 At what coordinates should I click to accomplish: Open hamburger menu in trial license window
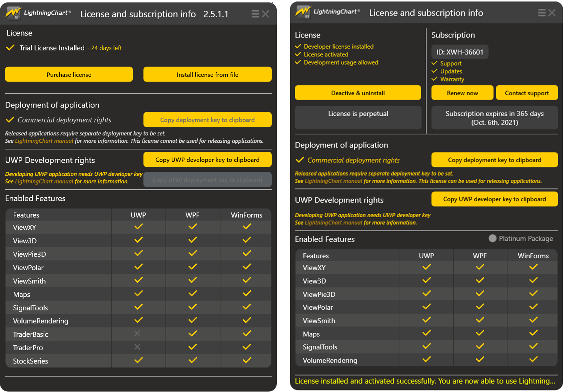pos(255,14)
